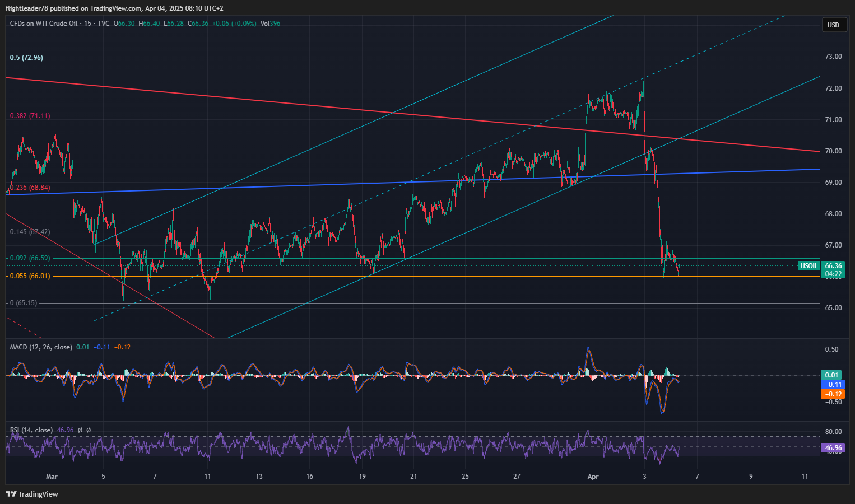Click the orange -0.12 value in MACD legend
Viewport: 855px width, 504px height.
pos(122,347)
